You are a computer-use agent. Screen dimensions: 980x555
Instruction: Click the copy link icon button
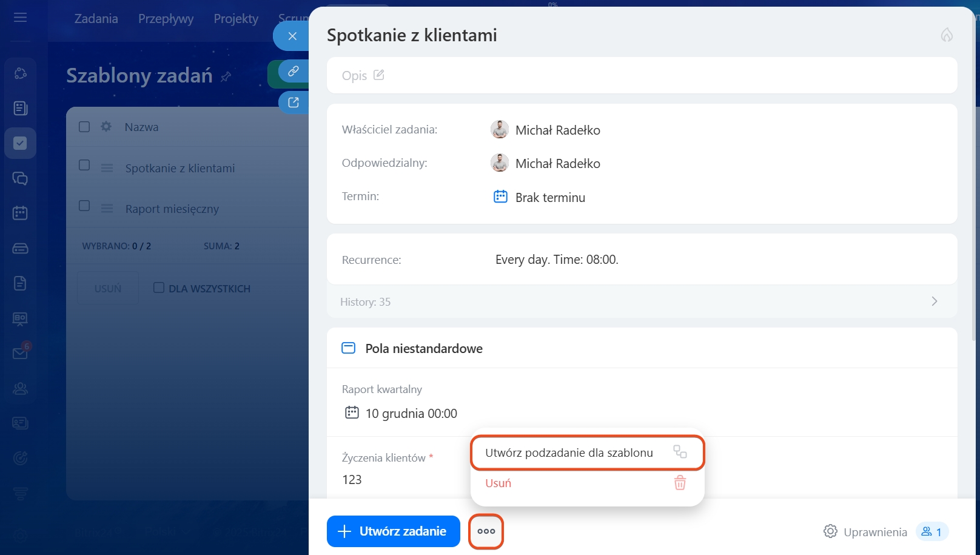(x=294, y=72)
